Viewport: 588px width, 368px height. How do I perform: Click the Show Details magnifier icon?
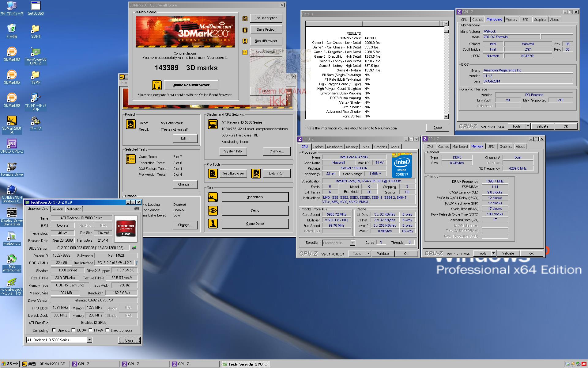[245, 52]
